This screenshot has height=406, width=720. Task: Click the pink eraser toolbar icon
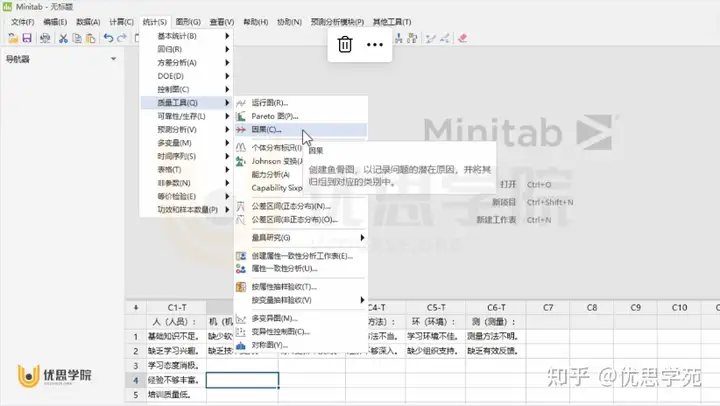pyautogui.click(x=462, y=39)
